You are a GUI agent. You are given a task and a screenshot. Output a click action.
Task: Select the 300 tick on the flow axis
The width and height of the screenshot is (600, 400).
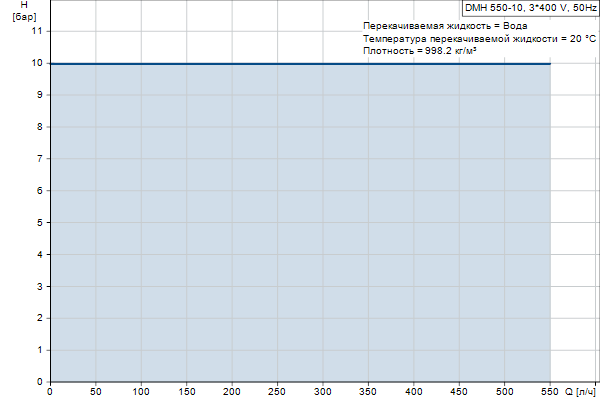coord(323,392)
